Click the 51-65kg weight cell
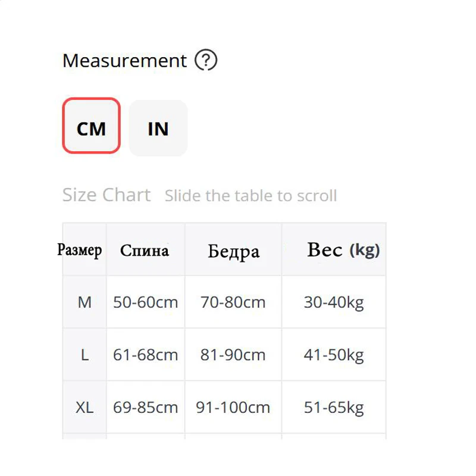Image resolution: width=476 pixels, height=476 pixels. [x=334, y=408]
